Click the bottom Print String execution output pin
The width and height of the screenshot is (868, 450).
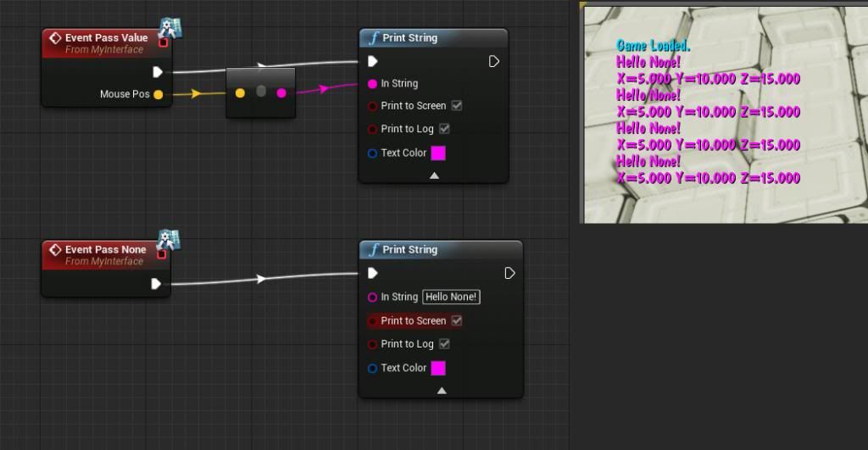click(x=509, y=273)
